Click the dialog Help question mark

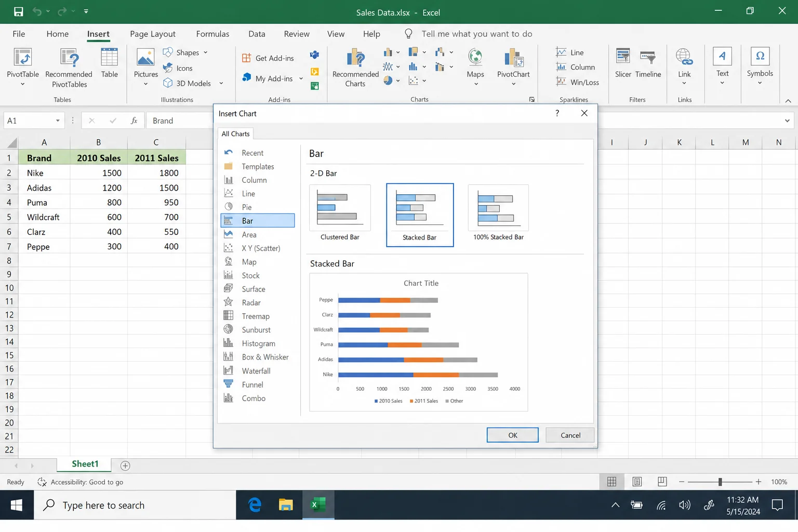(557, 113)
